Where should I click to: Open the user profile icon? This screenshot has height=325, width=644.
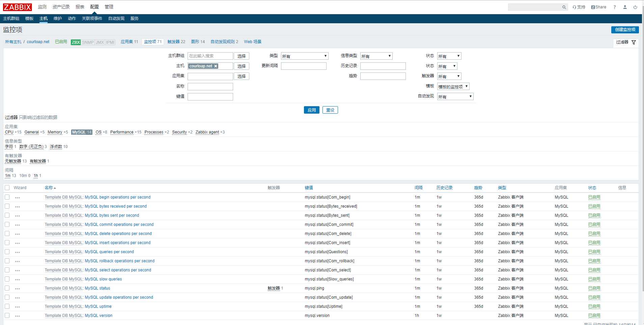pyautogui.click(x=625, y=7)
